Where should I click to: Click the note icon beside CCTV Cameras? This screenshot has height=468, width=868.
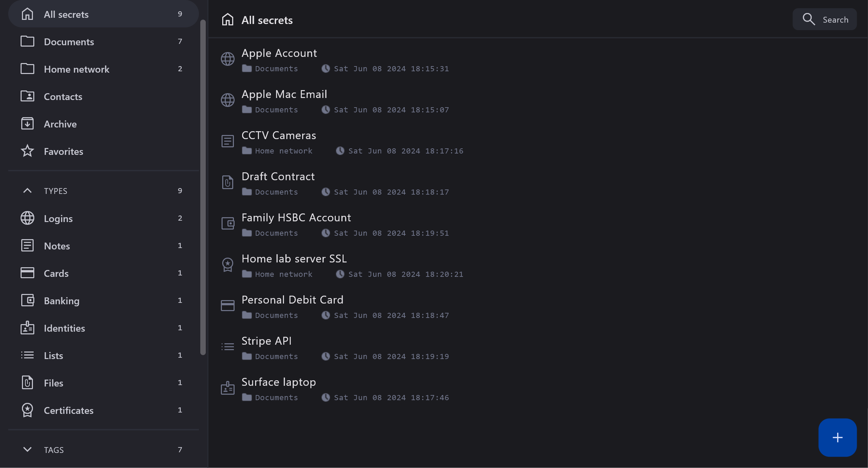click(227, 141)
